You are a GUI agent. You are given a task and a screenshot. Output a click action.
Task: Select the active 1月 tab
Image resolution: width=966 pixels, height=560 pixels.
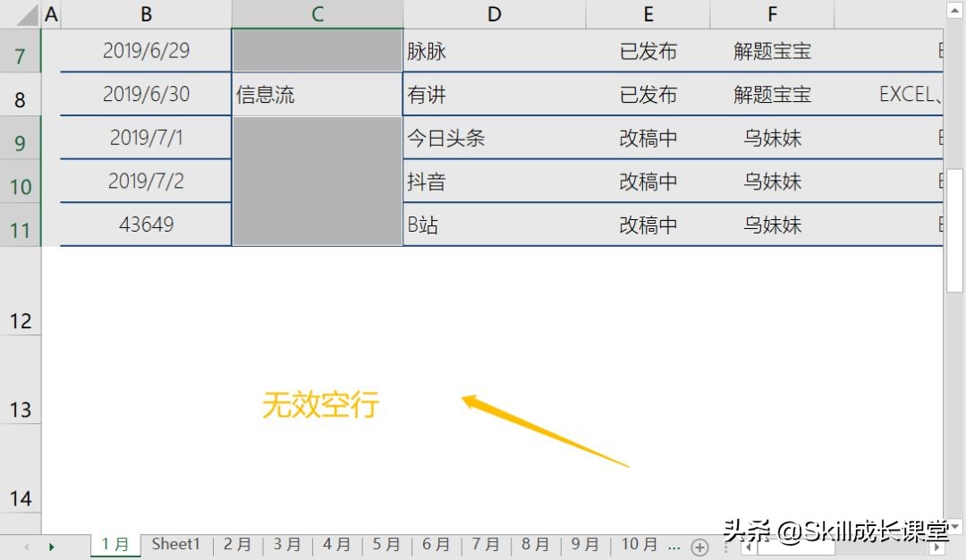pyautogui.click(x=114, y=544)
